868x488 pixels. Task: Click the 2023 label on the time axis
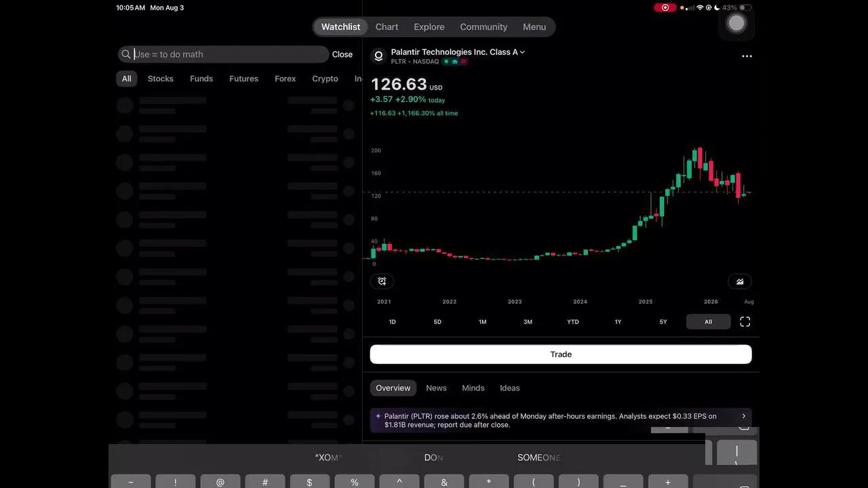(515, 302)
